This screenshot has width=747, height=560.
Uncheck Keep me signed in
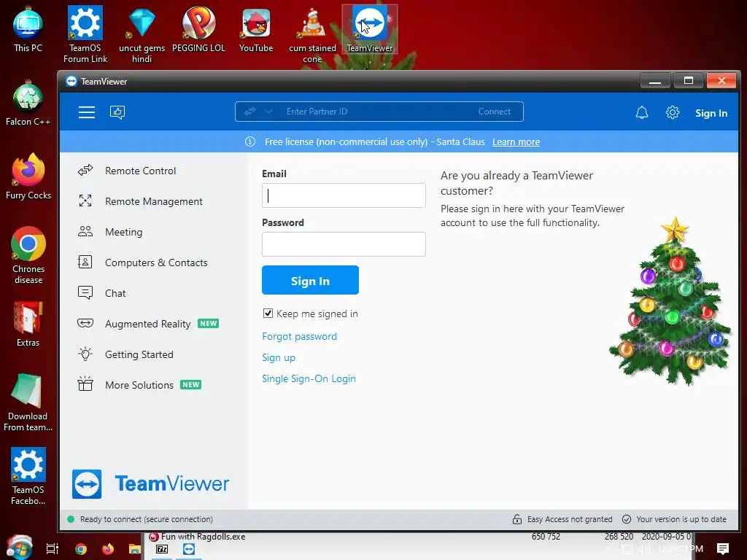coord(268,314)
